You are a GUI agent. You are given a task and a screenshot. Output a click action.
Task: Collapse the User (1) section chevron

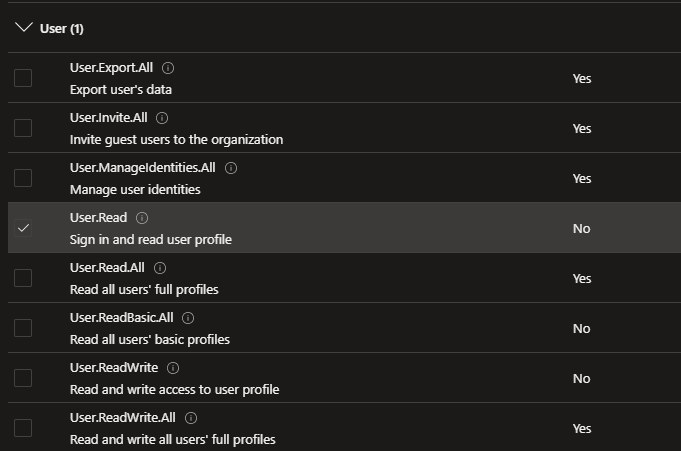(x=23, y=28)
